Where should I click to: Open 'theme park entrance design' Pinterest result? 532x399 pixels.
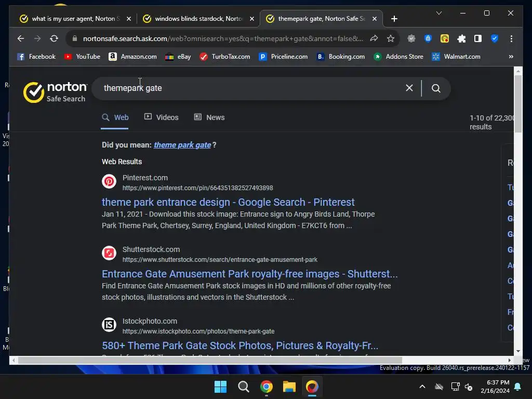[228, 202]
